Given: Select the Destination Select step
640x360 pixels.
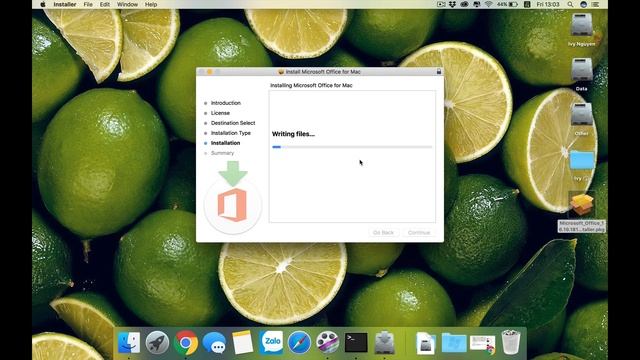Looking at the screenshot, I should pyautogui.click(x=233, y=123).
